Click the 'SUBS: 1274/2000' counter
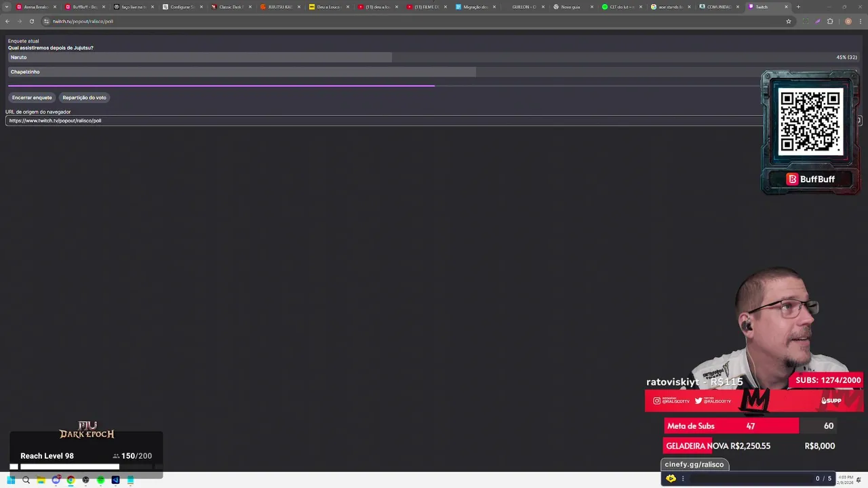 tap(828, 380)
